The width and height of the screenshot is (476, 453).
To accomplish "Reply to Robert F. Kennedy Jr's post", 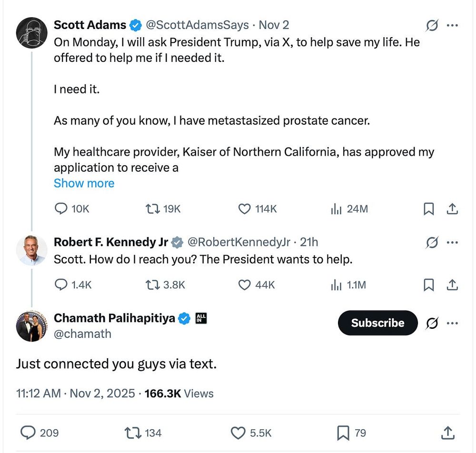I will click(62, 285).
